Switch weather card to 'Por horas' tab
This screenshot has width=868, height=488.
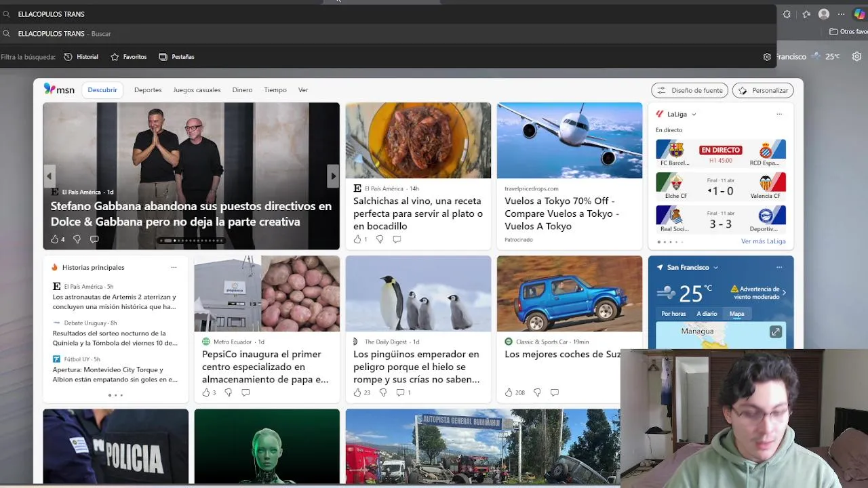[x=673, y=314]
